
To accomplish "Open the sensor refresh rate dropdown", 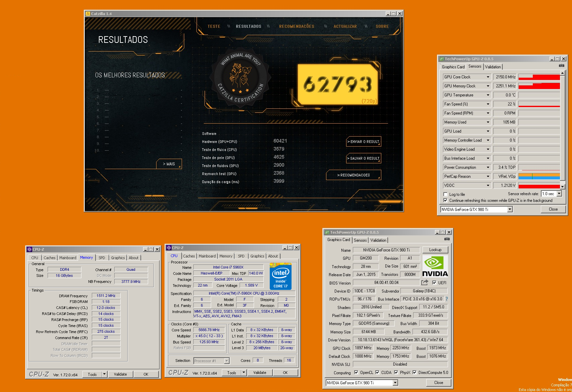I will click(559, 194).
